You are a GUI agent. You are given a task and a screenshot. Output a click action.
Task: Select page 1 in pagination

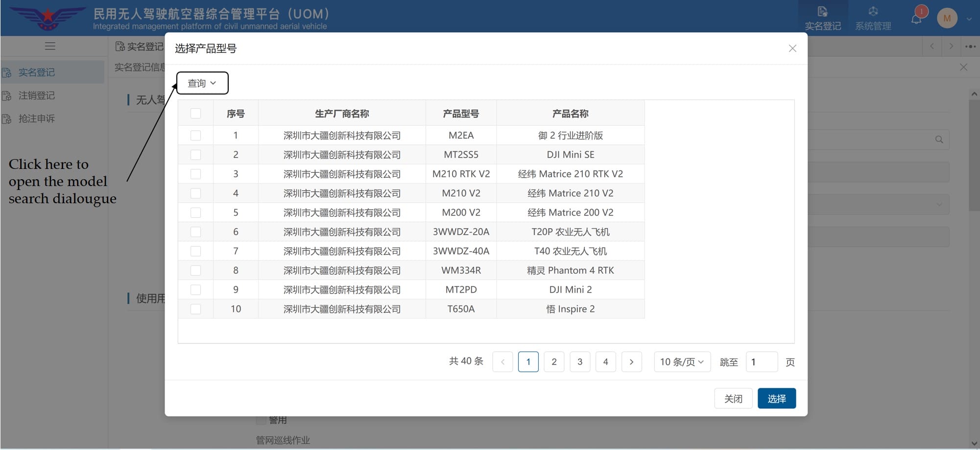(528, 362)
